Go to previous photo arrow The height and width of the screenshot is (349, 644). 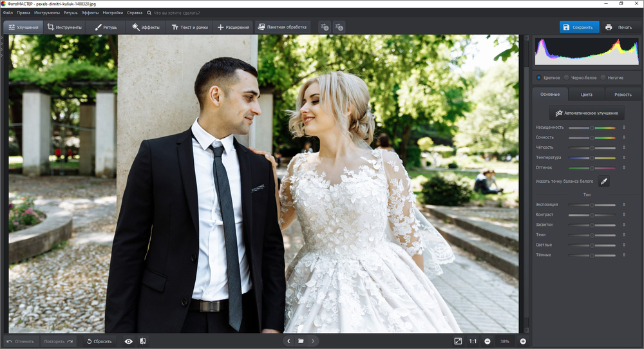pyautogui.click(x=289, y=341)
